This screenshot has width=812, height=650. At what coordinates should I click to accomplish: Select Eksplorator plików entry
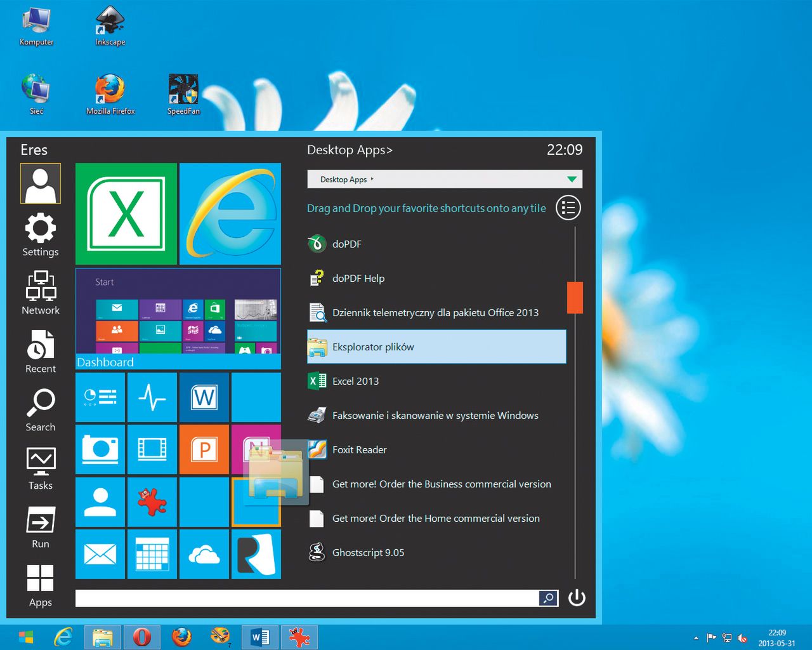[436, 347]
